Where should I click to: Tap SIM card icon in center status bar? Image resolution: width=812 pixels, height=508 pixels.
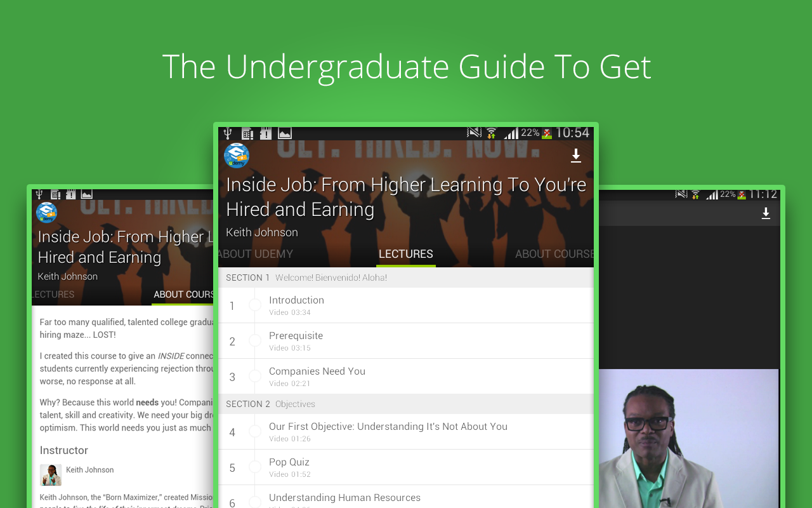point(247,133)
